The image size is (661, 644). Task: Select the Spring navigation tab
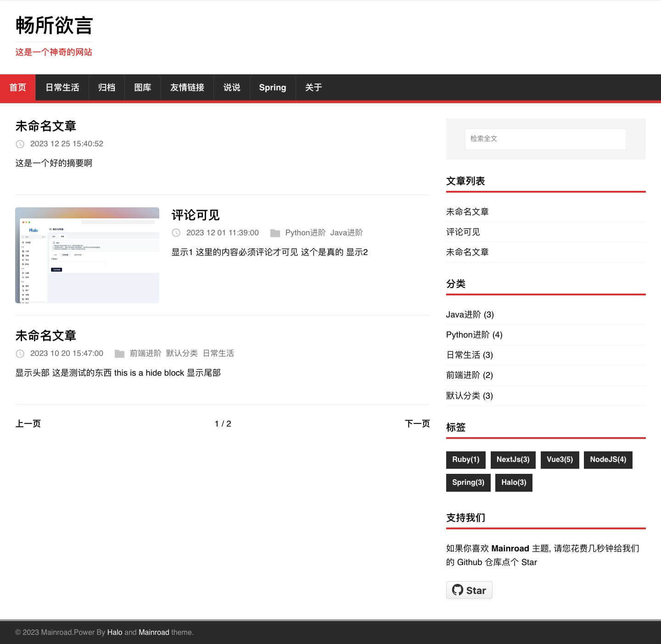point(272,88)
